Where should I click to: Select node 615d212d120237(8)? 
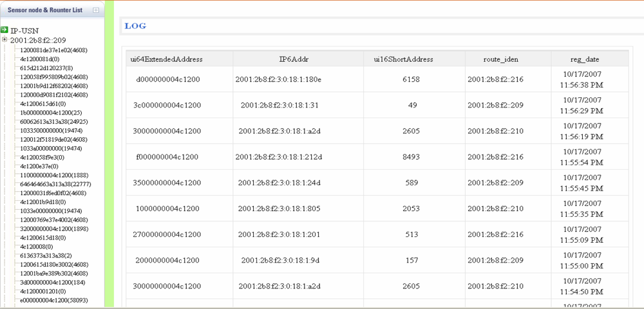tap(46, 68)
